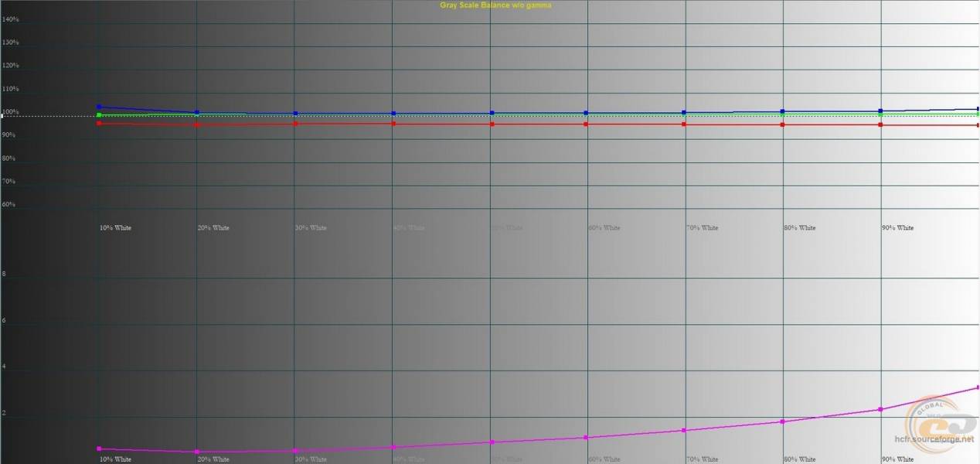The height and width of the screenshot is (464, 980).
Task: Select the magenta delta point at 20% White
Action: point(197,452)
